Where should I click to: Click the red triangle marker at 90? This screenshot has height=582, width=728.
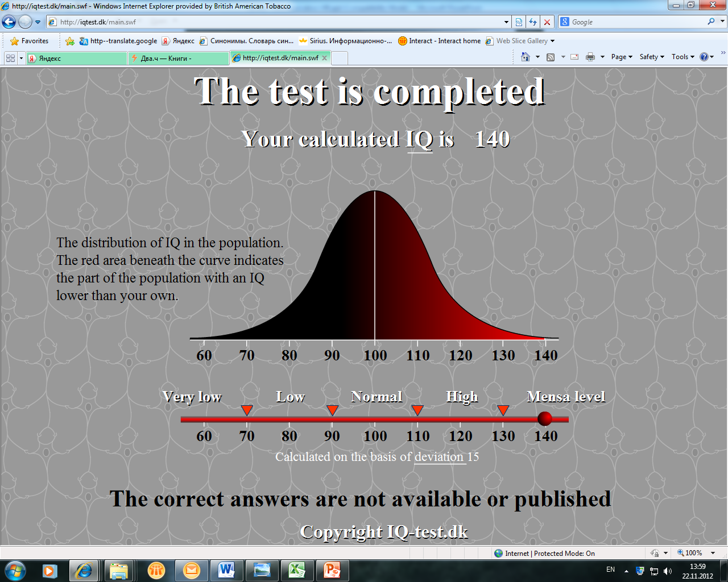pyautogui.click(x=333, y=410)
